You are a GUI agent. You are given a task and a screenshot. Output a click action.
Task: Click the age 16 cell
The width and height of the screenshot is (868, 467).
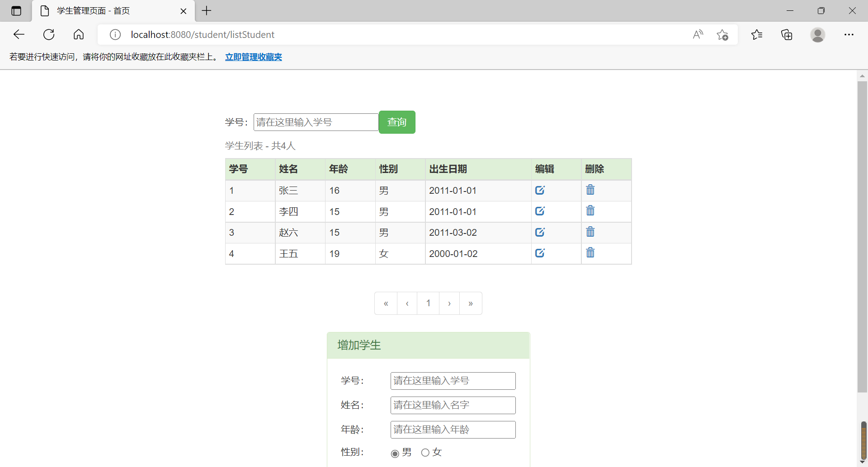coord(350,191)
